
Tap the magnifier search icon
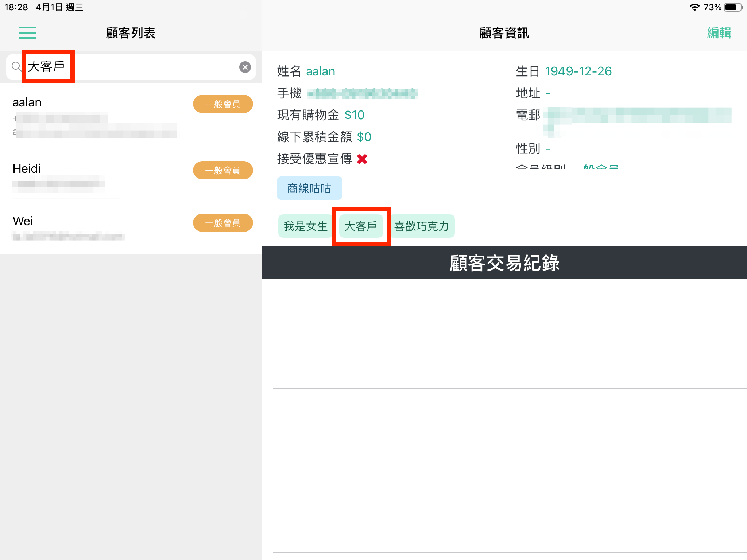coord(16,66)
